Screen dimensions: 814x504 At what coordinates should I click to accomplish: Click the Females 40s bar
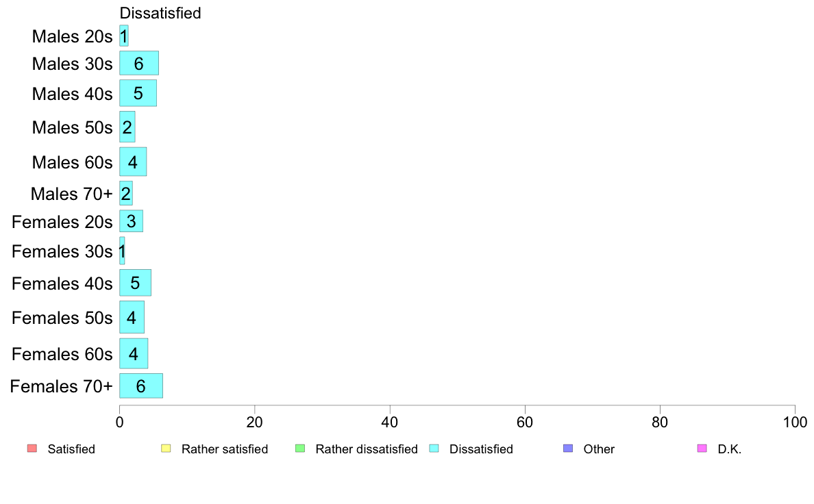136,283
